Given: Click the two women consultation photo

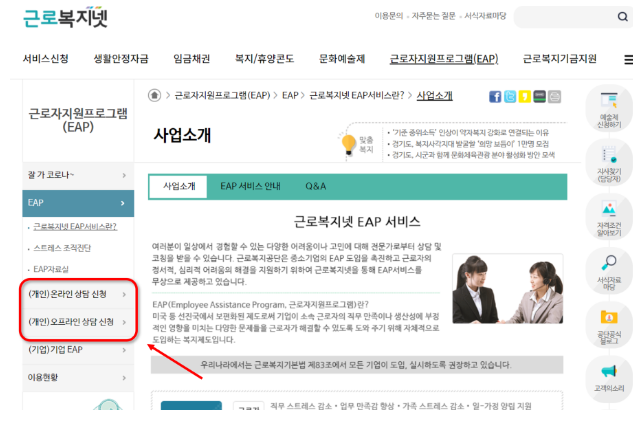Looking at the screenshot, I should point(507,289).
